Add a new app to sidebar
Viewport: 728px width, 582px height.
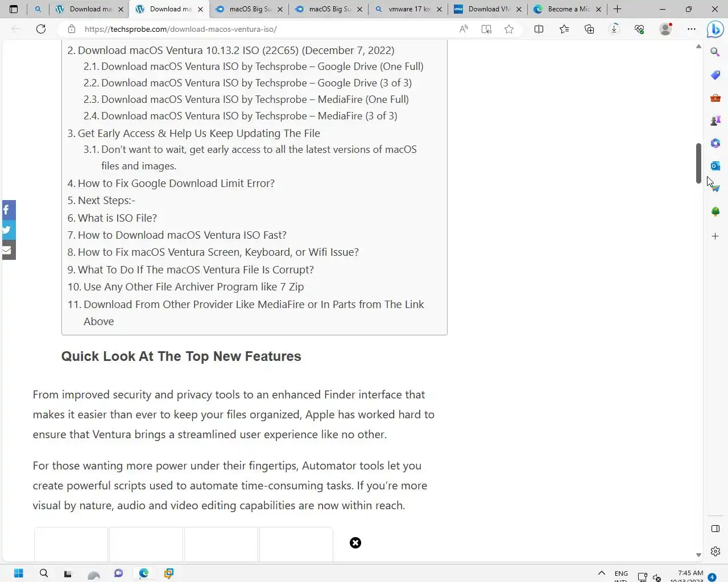715,236
